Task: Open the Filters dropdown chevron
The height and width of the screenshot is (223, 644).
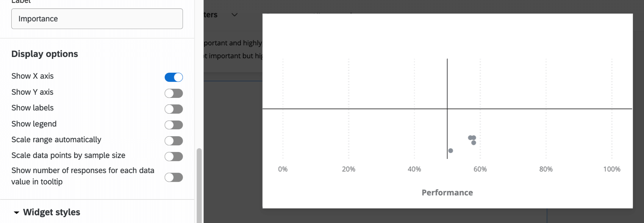Action: (x=234, y=15)
